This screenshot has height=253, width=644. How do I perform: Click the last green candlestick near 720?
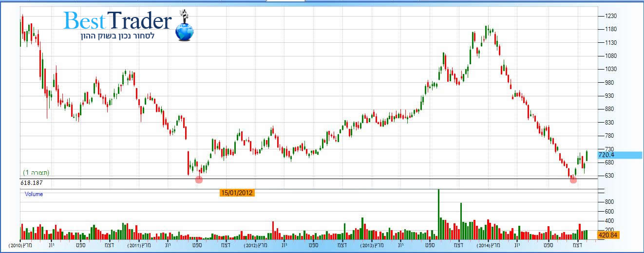(587, 156)
